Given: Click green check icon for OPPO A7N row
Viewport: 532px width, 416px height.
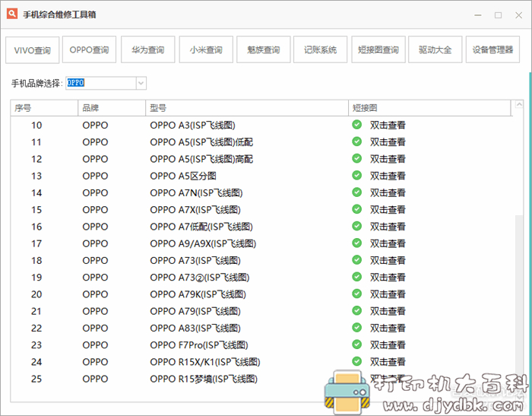Looking at the screenshot, I should click(x=356, y=192).
